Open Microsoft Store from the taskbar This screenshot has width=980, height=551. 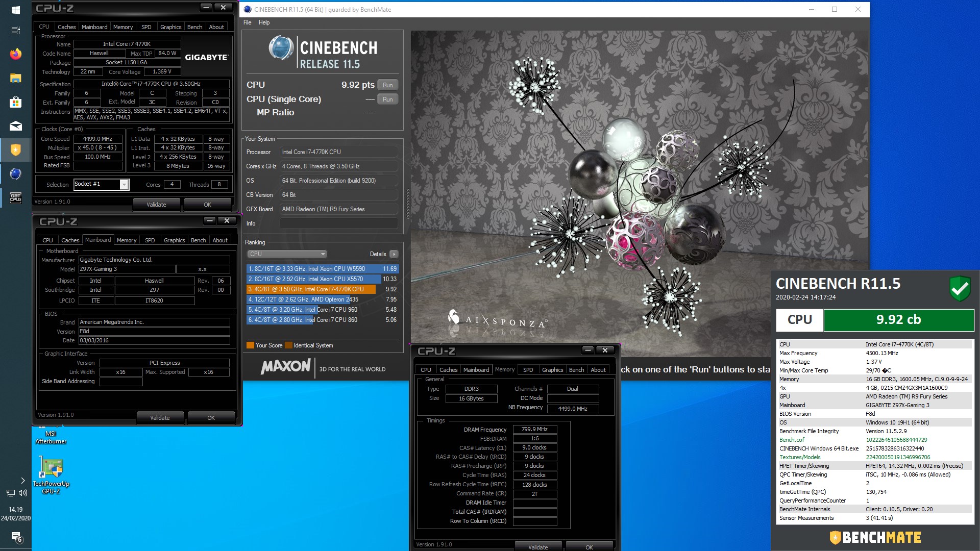(15, 102)
